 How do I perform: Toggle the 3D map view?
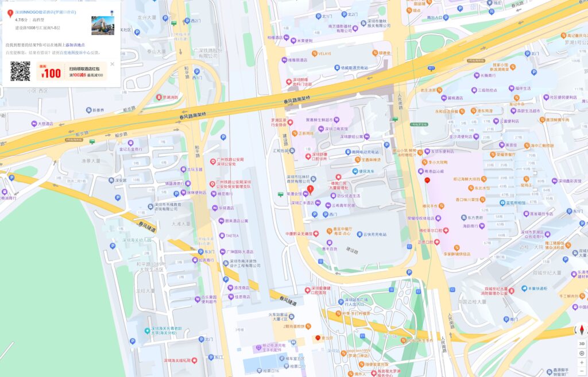[x=582, y=344]
